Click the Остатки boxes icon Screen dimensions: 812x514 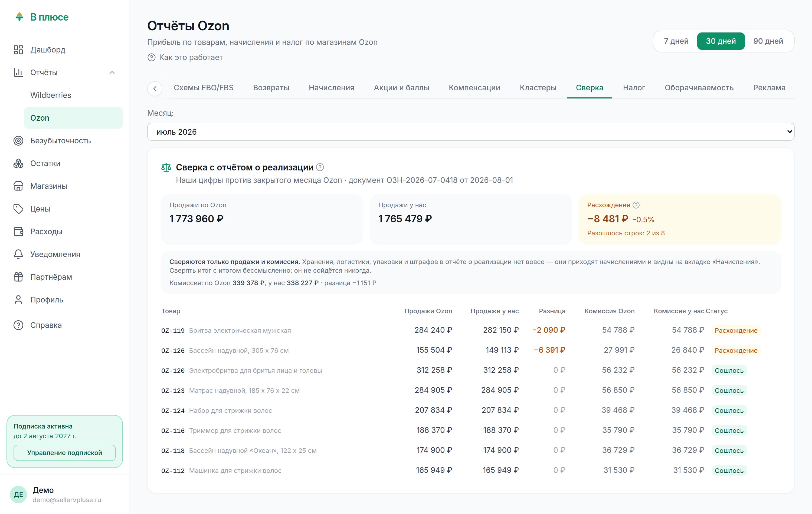pyautogui.click(x=18, y=163)
